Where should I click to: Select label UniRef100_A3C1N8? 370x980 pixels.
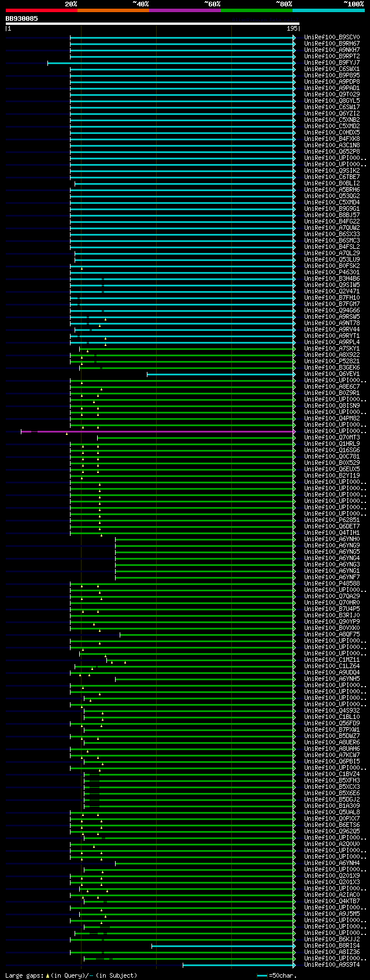pyautogui.click(x=332, y=146)
